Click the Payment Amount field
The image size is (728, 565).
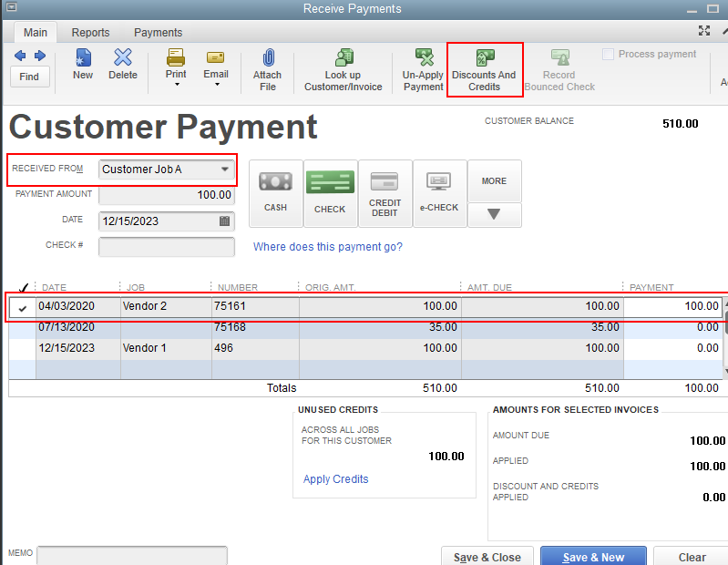coord(167,194)
